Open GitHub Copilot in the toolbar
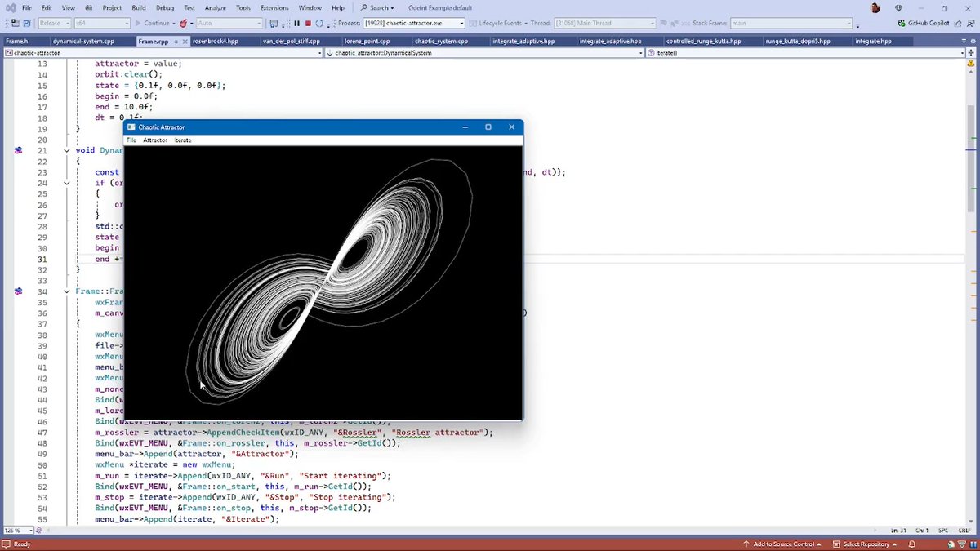The width and height of the screenshot is (980, 551). tap(923, 24)
